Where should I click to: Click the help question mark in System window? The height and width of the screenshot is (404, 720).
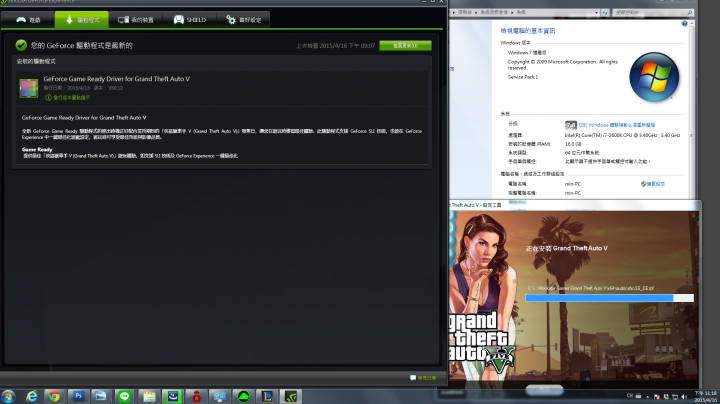(x=684, y=23)
